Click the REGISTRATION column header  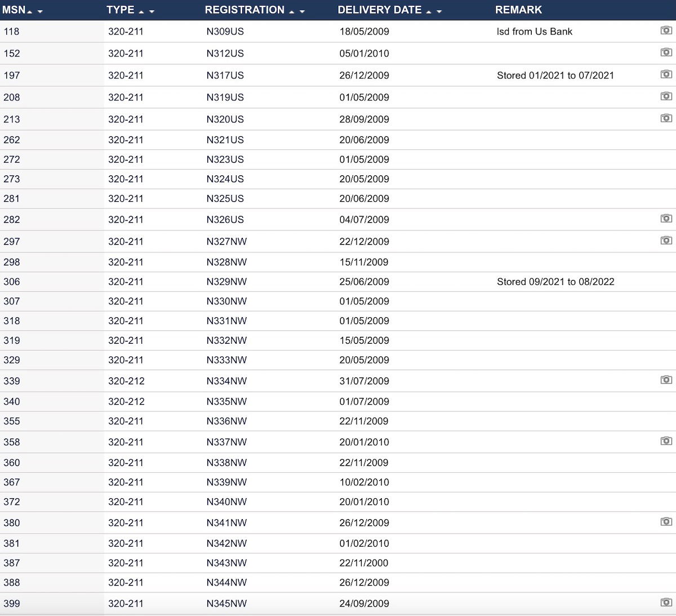[x=244, y=10]
